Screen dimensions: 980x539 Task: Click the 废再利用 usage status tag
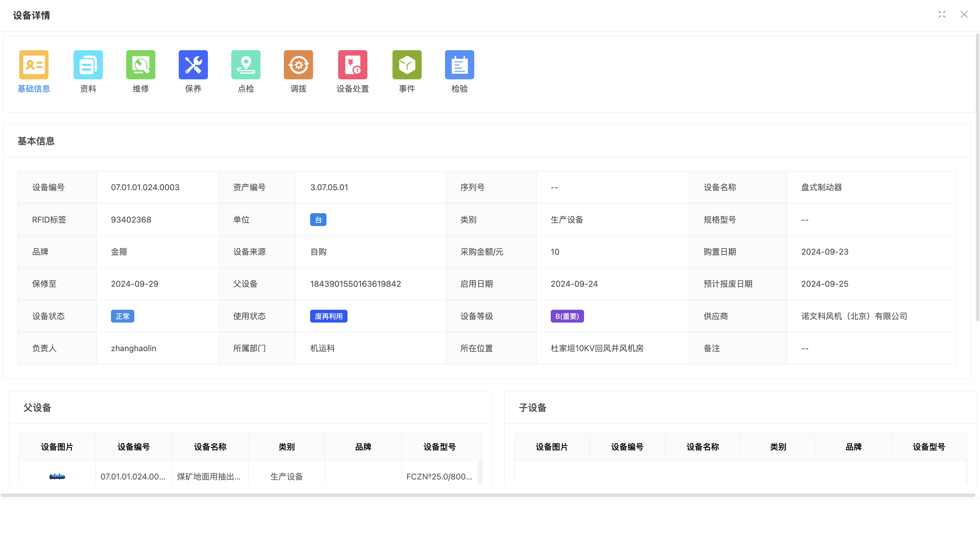328,316
